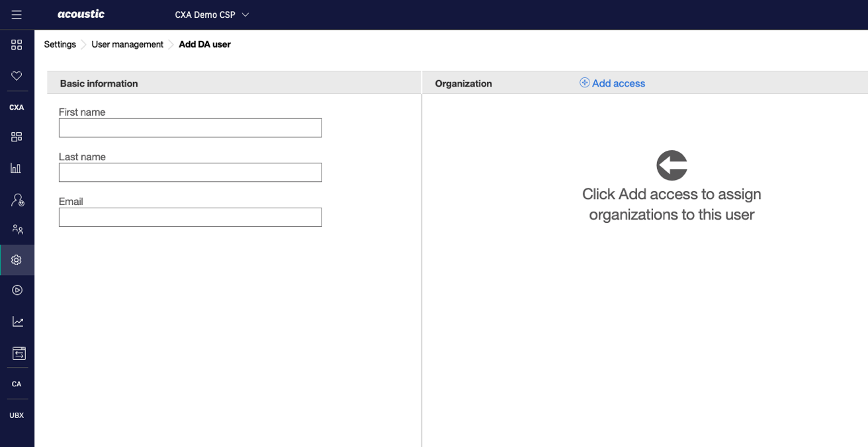Click the Last name label

tap(82, 157)
